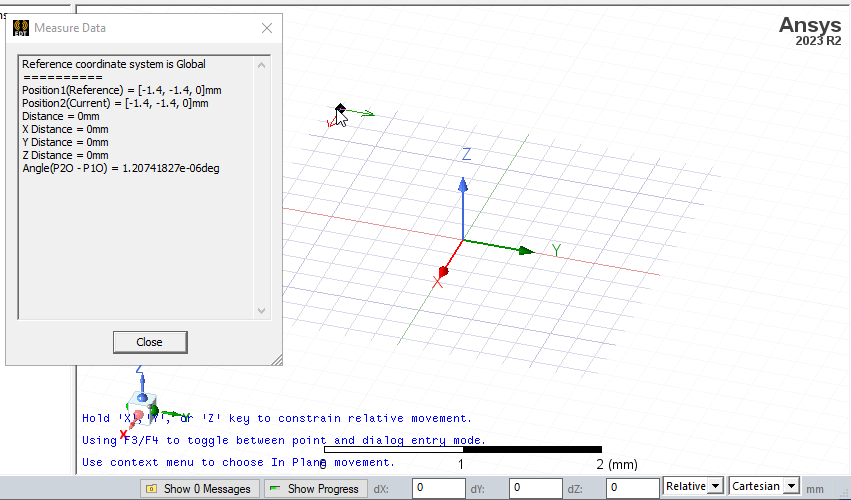Screen dimensions: 851x500
Task: Click the yellow icon on Show Messages
Action: pos(152,488)
